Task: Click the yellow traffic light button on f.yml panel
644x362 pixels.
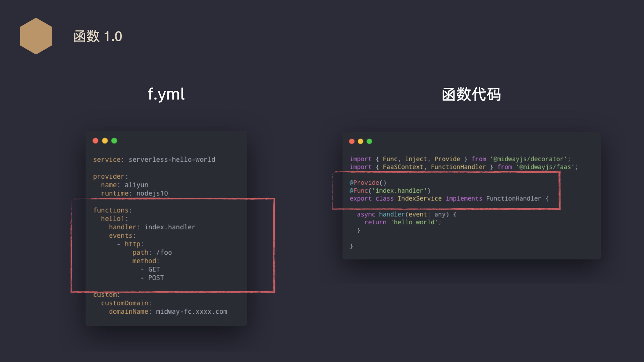Action: (x=105, y=140)
